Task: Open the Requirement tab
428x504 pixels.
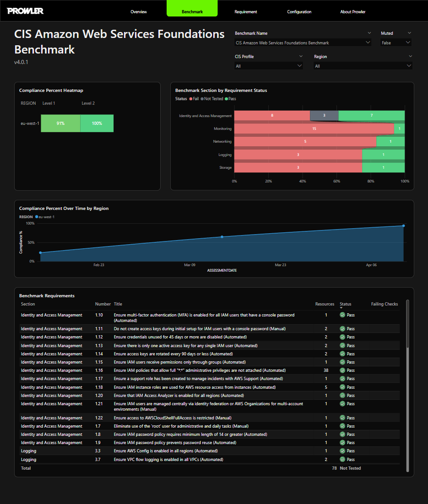Action: click(x=245, y=11)
